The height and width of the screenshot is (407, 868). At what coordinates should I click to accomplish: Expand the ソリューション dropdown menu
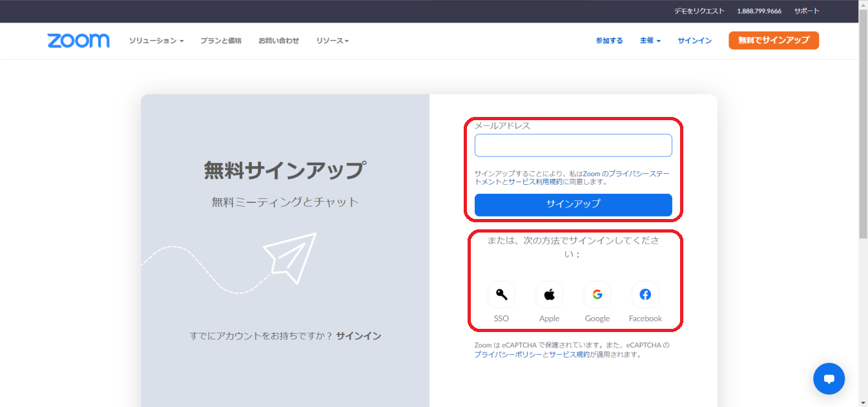(156, 41)
